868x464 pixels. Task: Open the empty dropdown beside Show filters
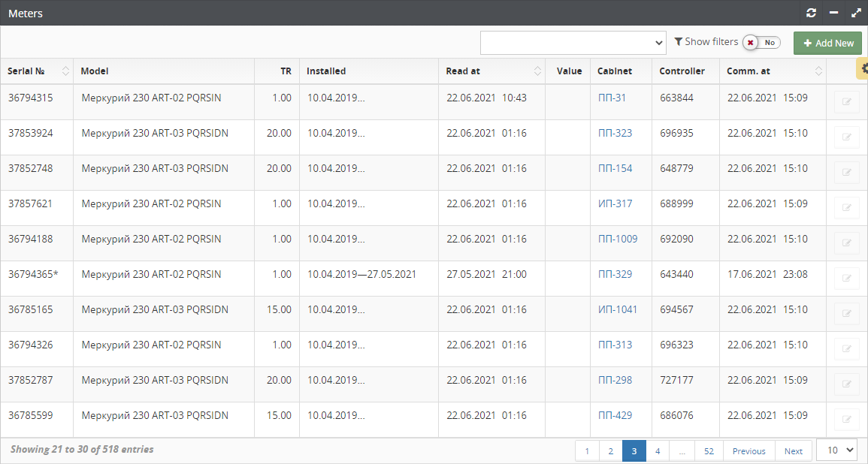(573, 43)
